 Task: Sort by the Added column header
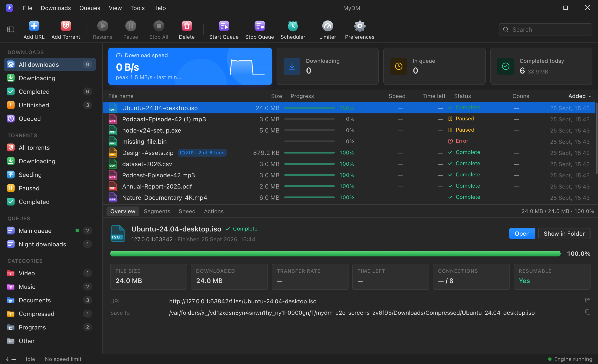pyautogui.click(x=580, y=96)
